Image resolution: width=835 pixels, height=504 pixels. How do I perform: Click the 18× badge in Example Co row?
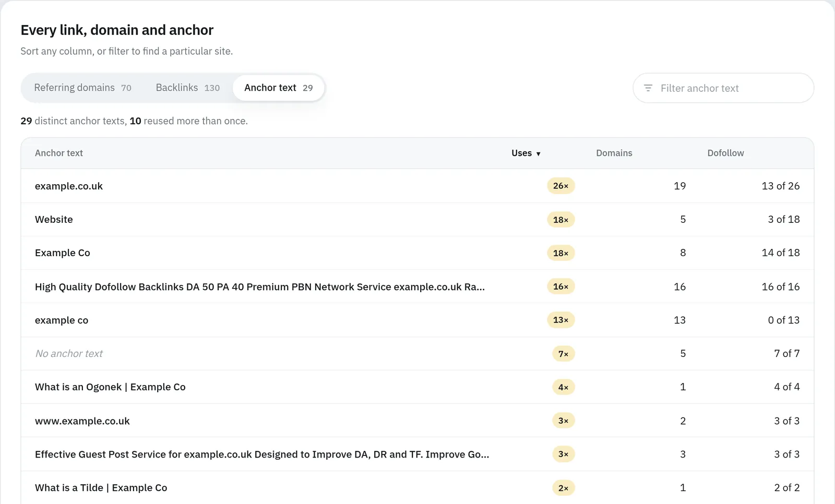pos(561,253)
